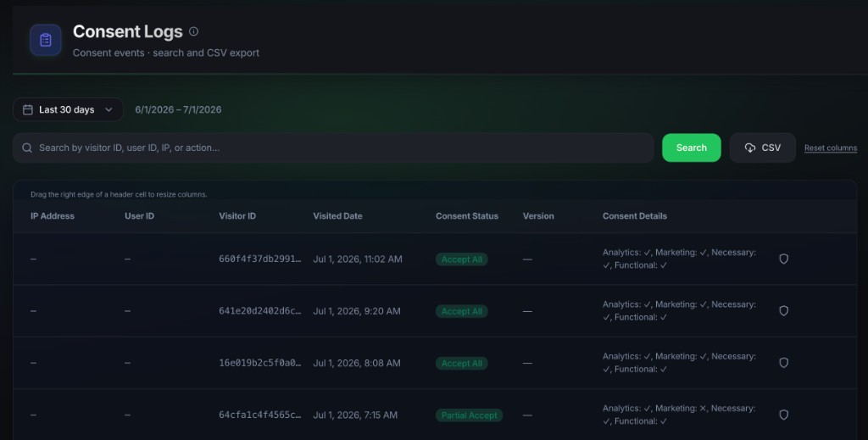This screenshot has height=440, width=868.
Task: Click the Visited Date column header
Action: coord(337,216)
